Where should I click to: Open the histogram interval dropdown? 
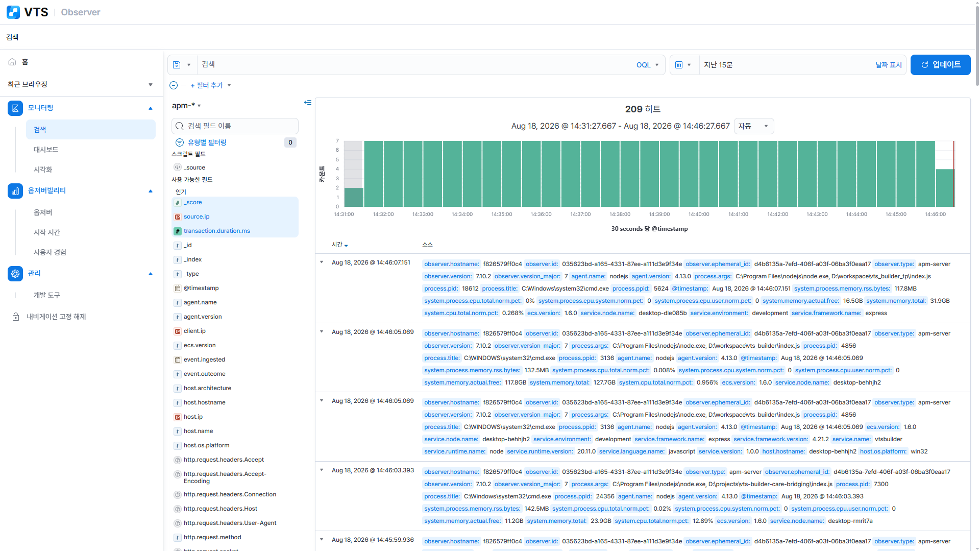(754, 126)
